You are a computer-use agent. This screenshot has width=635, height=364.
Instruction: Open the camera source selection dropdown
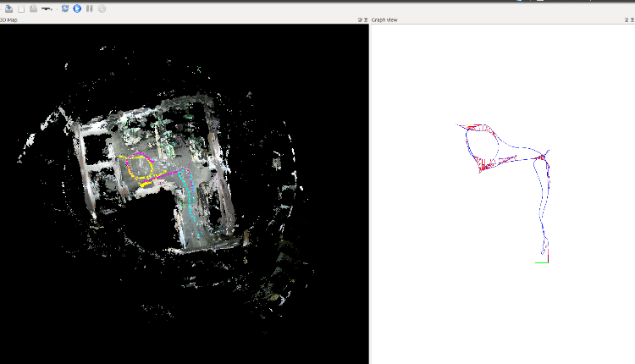pyautogui.click(x=47, y=8)
